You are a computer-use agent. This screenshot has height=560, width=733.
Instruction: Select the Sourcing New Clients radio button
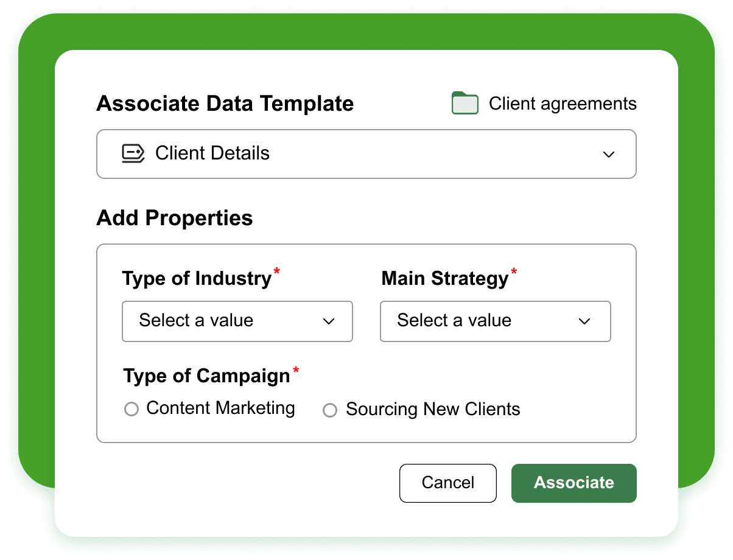[x=330, y=410]
